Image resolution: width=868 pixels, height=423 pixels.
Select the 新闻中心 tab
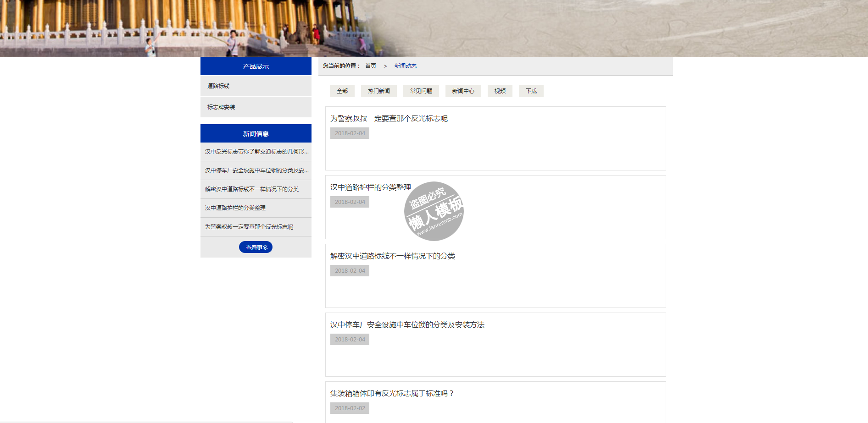click(463, 91)
